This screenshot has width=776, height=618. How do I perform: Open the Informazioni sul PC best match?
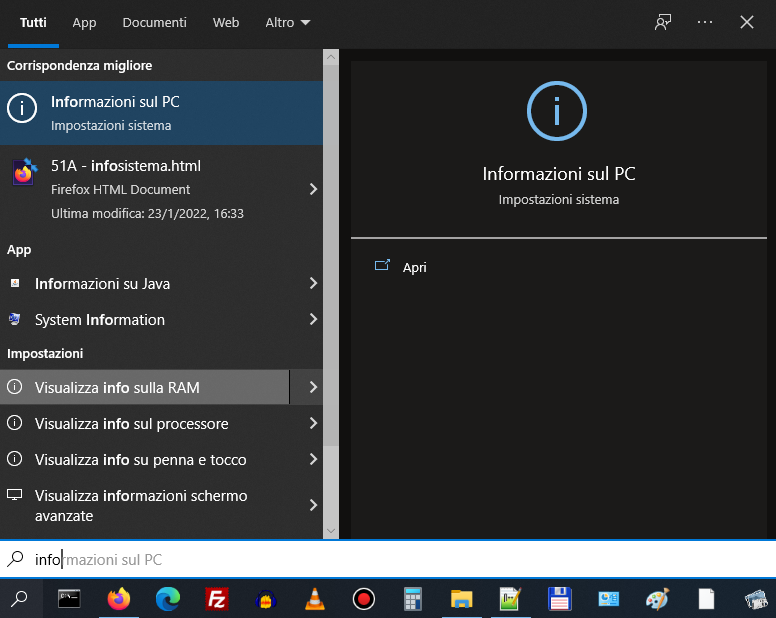pos(161,113)
